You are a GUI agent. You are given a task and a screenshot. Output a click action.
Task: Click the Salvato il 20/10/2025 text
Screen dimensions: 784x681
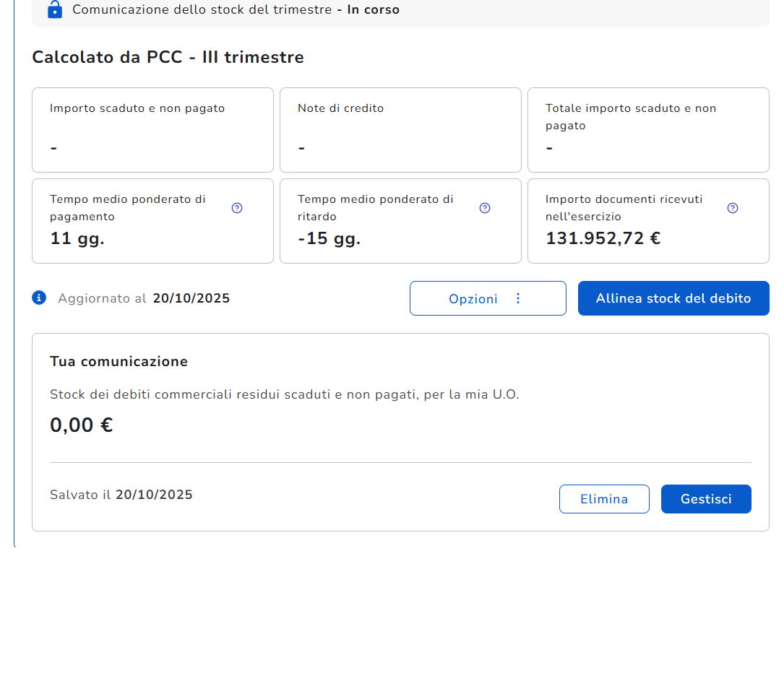point(121,495)
